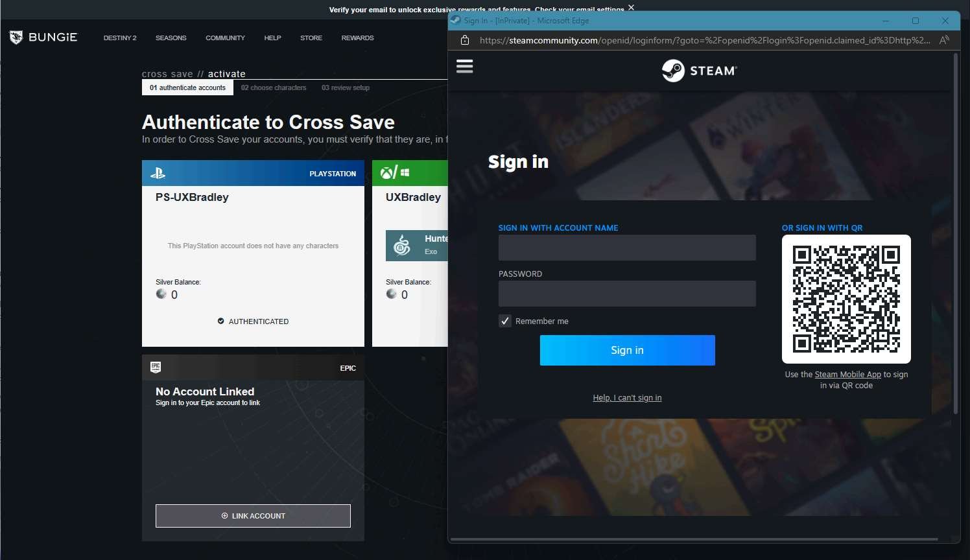Click the silver coin icon on the PlayStation card
This screenshot has height=560, width=970.
(161, 294)
